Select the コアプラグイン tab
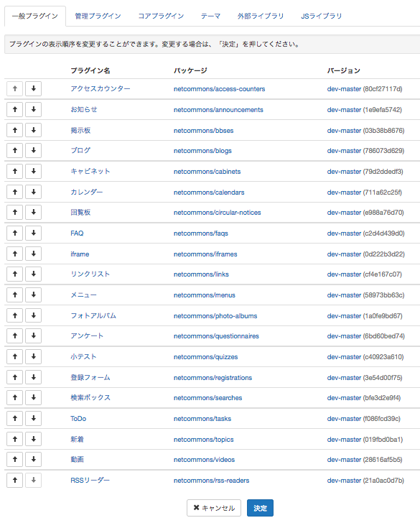 [x=161, y=16]
